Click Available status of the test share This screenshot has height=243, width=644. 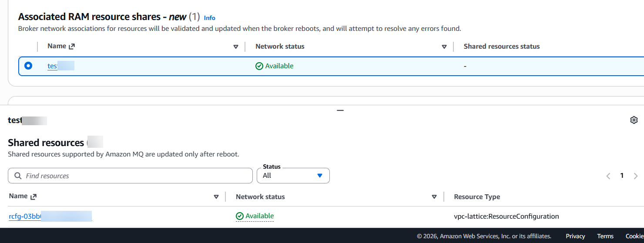pos(275,66)
